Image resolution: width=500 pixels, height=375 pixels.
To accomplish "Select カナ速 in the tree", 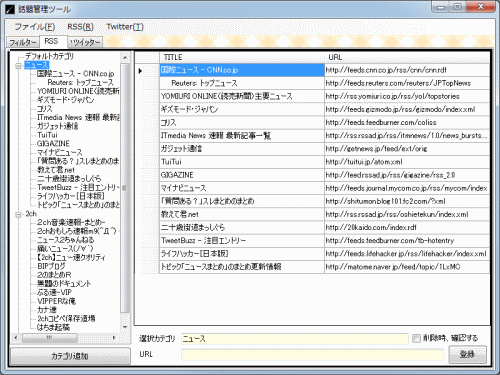I will (47, 310).
